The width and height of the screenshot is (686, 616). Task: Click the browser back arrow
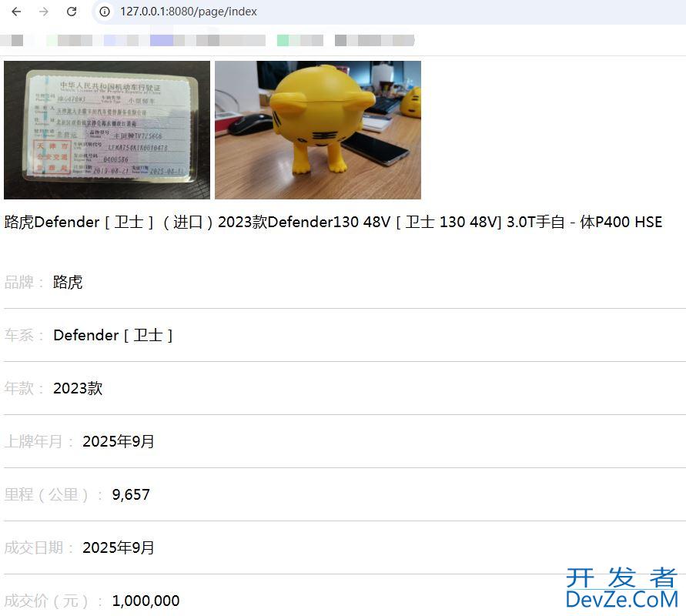pyautogui.click(x=16, y=12)
